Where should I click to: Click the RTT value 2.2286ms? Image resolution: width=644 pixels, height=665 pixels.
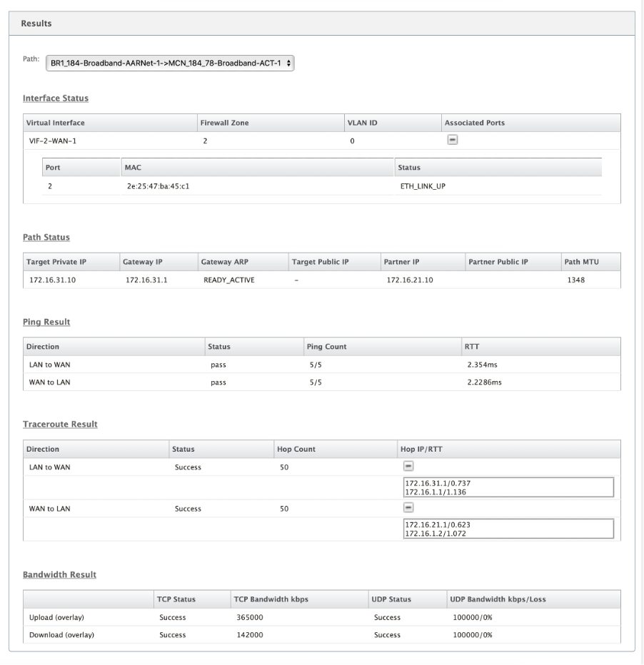(485, 382)
